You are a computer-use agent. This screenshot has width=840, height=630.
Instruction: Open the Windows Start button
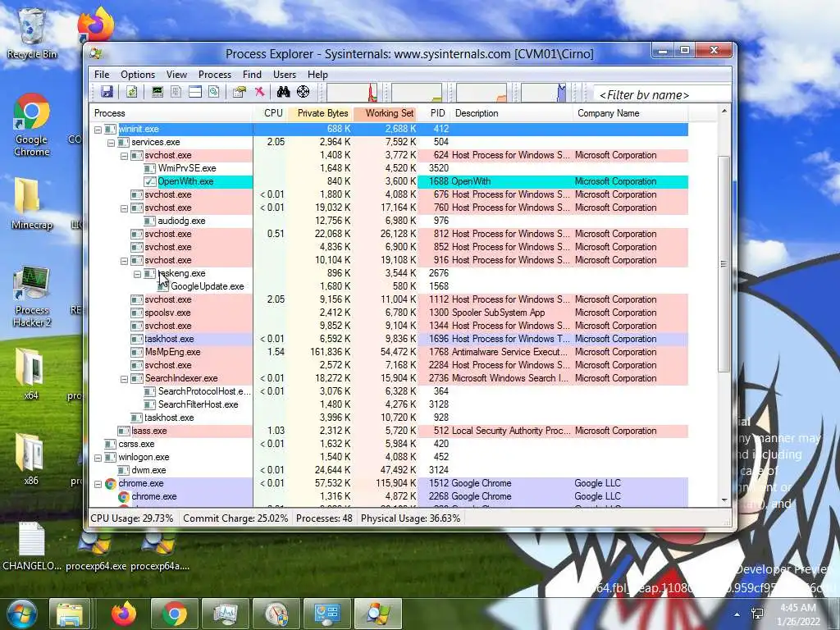point(22,614)
